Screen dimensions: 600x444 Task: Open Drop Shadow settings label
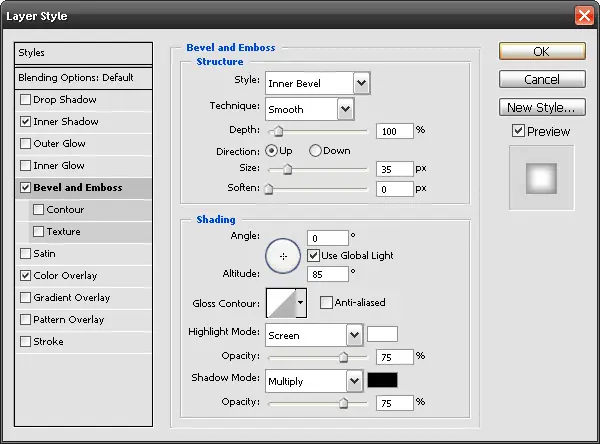(x=65, y=100)
